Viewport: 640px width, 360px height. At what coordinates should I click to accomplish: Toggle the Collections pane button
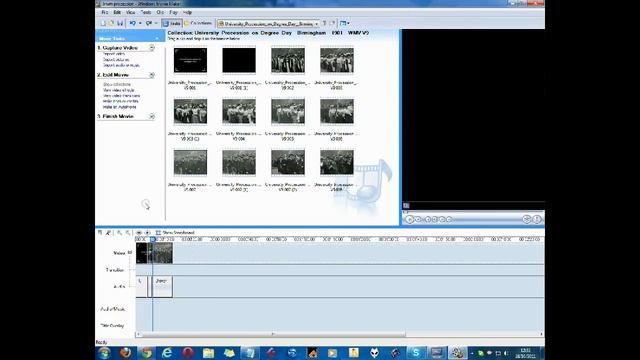[199, 24]
